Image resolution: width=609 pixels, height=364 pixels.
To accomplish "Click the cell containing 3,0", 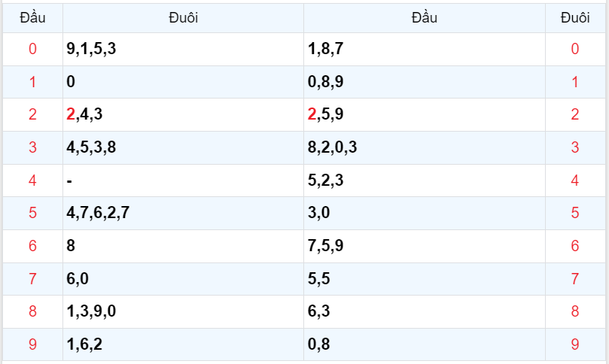I will tap(319, 213).
